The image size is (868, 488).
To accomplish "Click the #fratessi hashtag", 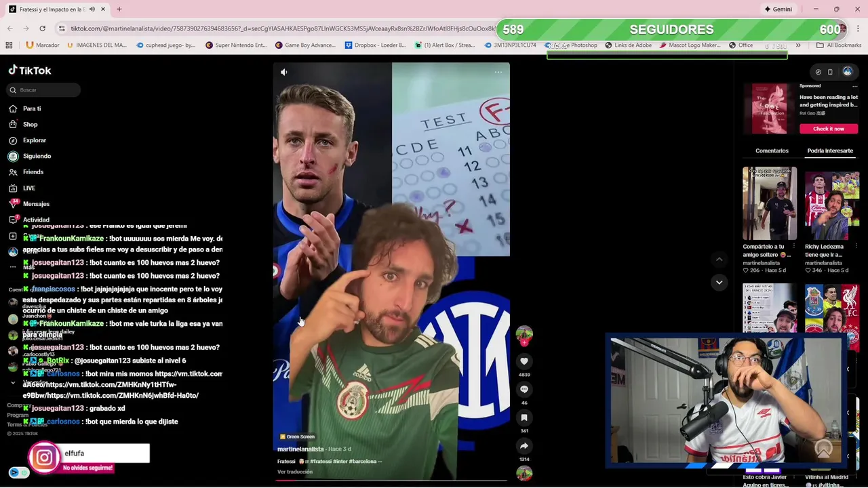I will pos(321,462).
